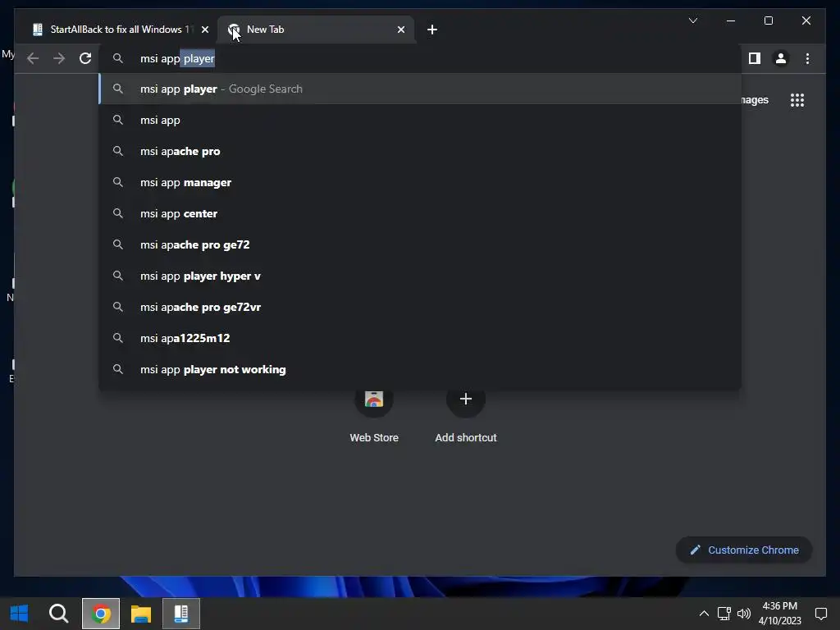Open Chrome three-dot menu
The height and width of the screenshot is (630, 840).
(x=807, y=58)
